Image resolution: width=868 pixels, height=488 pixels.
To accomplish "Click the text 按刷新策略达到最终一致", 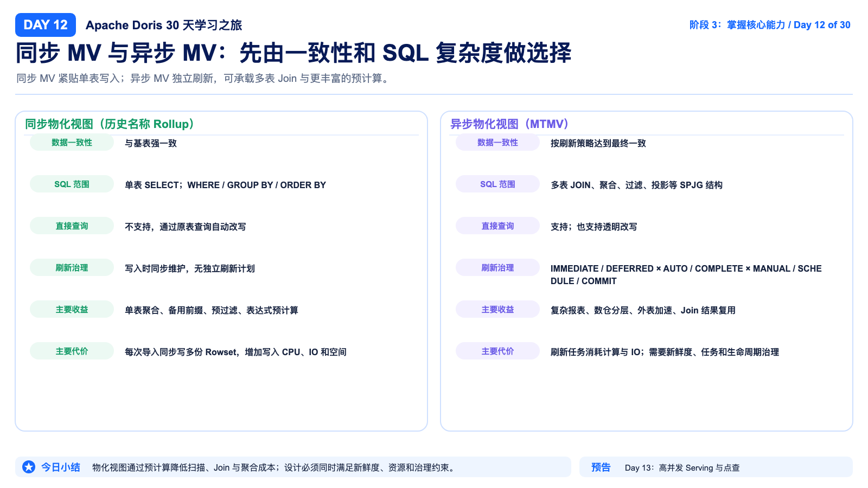I will coord(598,143).
